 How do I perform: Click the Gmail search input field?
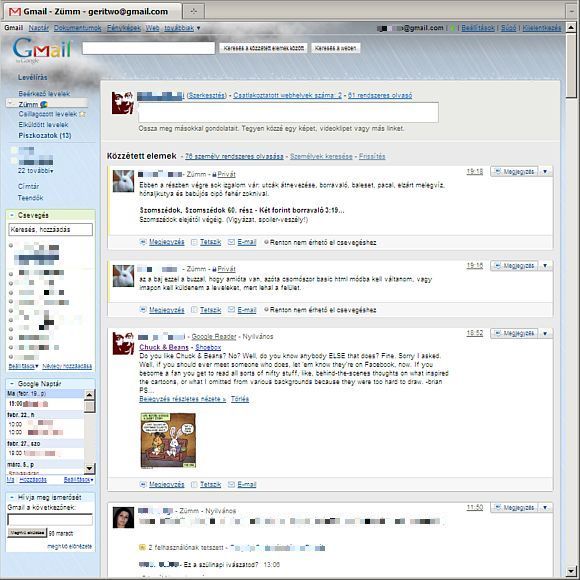[x=148, y=48]
